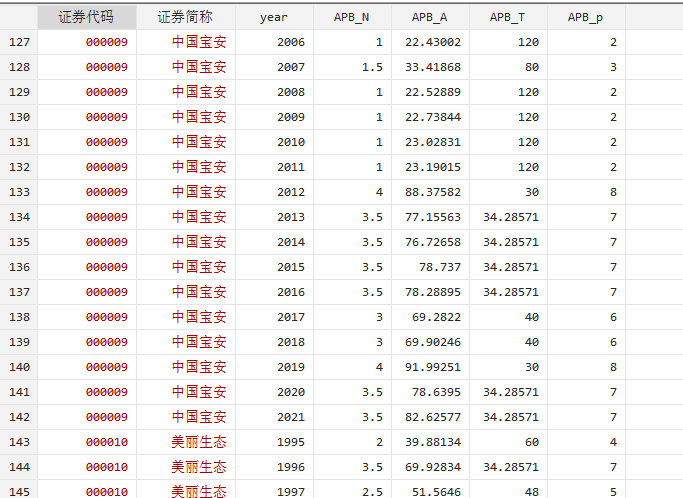Select the 证券代码 column header
This screenshot has height=498, width=683.
click(87, 17)
